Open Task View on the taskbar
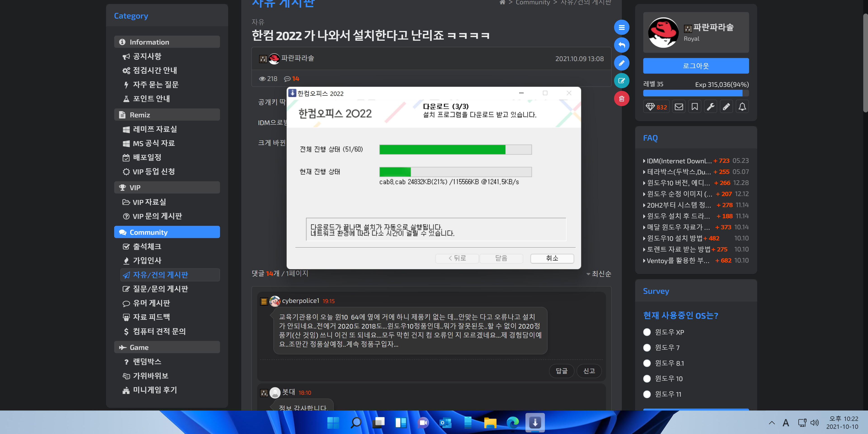868x434 pixels. (x=378, y=422)
